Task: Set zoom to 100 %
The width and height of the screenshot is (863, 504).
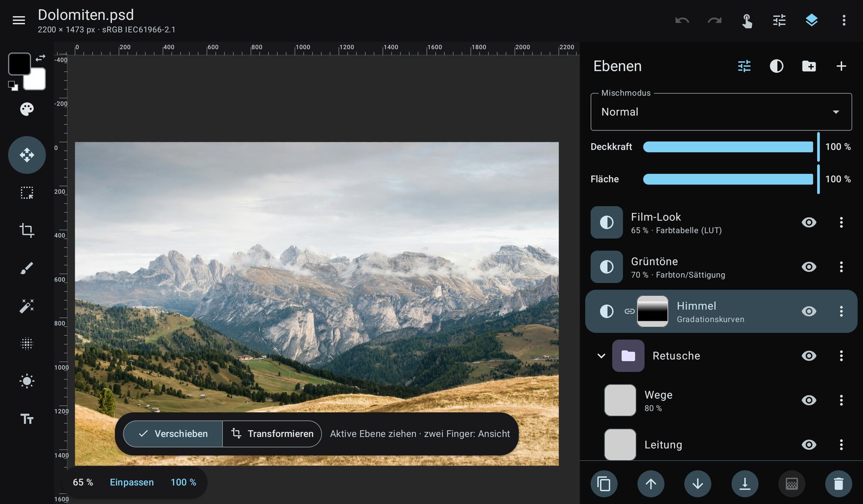Action: (x=183, y=482)
